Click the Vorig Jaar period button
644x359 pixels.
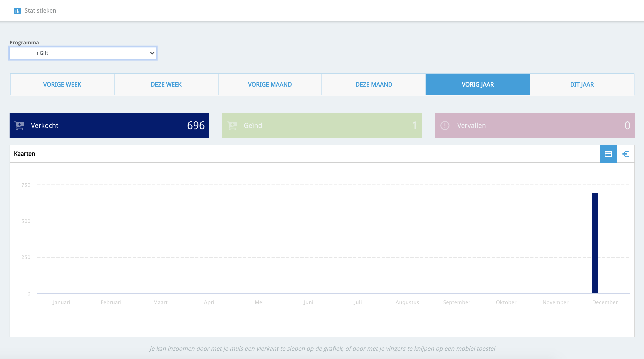pyautogui.click(x=478, y=84)
